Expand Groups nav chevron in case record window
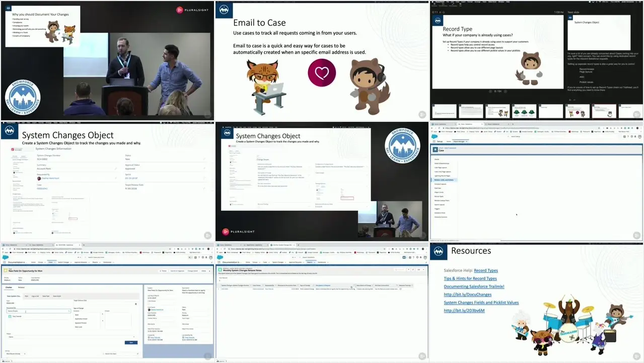644x363 pixels. pos(45,262)
